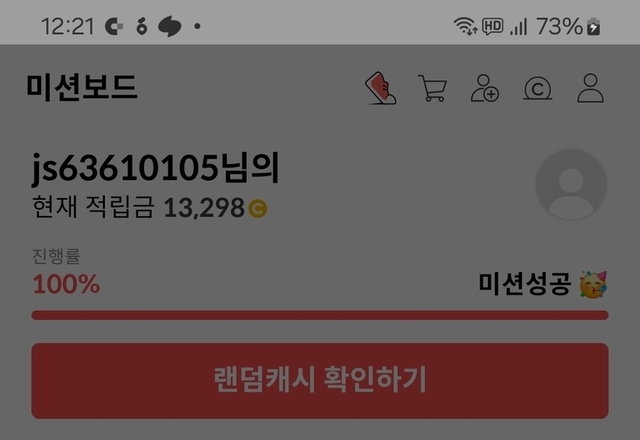Tap the invite friend person-plus icon
This screenshot has width=640, height=440.
click(x=484, y=88)
